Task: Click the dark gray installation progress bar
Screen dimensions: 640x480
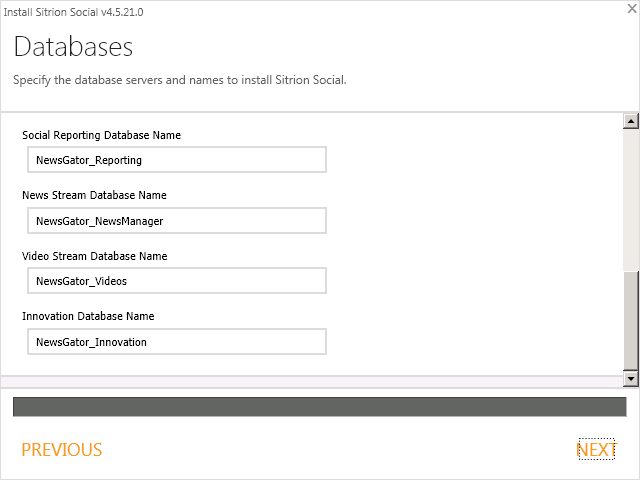Action: (x=319, y=406)
